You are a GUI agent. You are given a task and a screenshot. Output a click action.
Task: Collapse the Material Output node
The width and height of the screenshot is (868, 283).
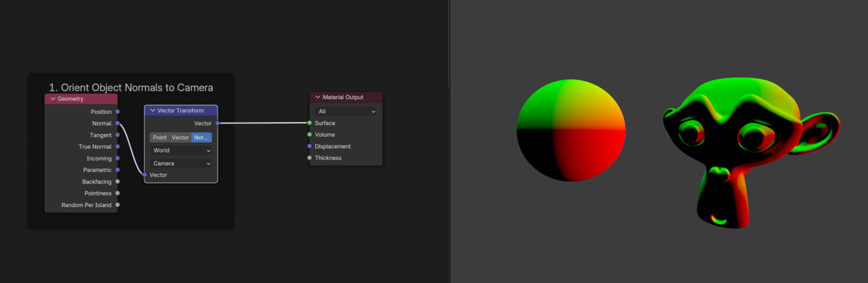pyautogui.click(x=317, y=97)
